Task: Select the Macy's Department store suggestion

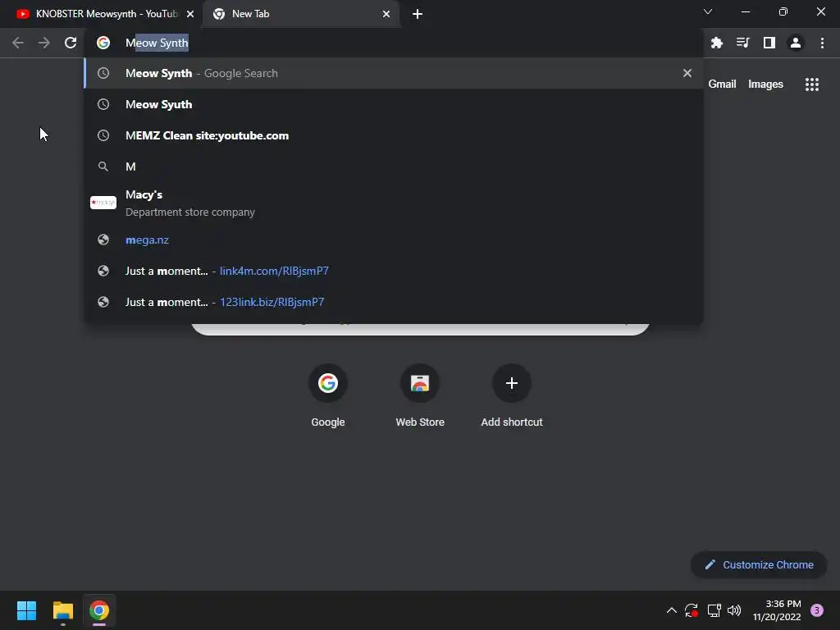Action: pos(394,203)
